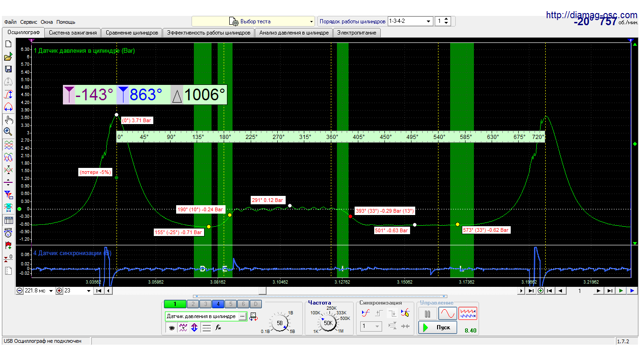Switch to Эффективность работы цилиндров tab
This screenshot has width=644, height=347.
209,33
